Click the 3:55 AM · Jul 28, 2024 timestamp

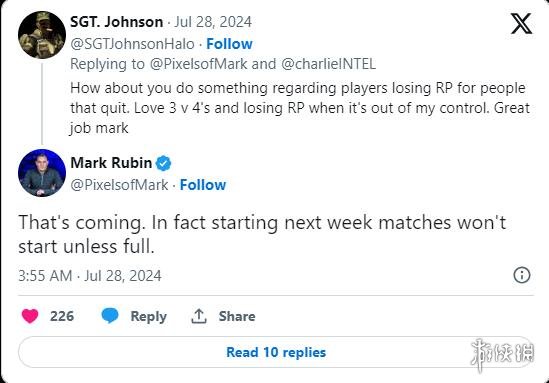(x=90, y=276)
